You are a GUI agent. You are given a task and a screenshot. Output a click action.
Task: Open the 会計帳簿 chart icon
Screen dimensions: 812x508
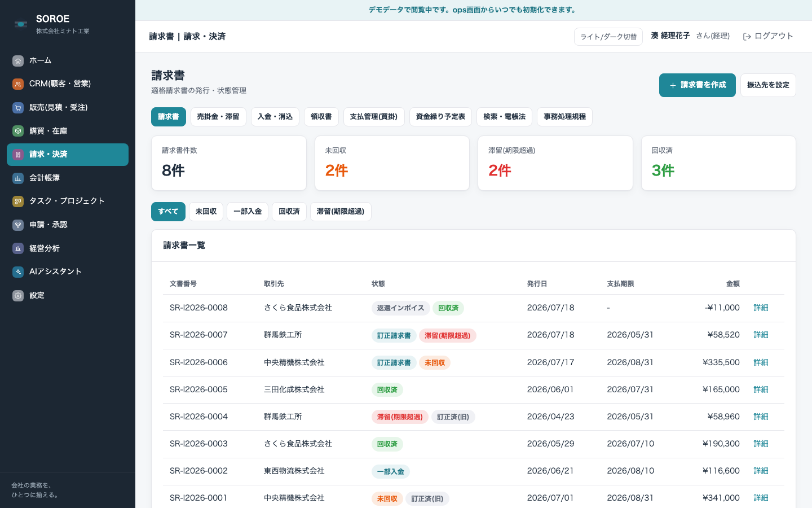click(18, 178)
